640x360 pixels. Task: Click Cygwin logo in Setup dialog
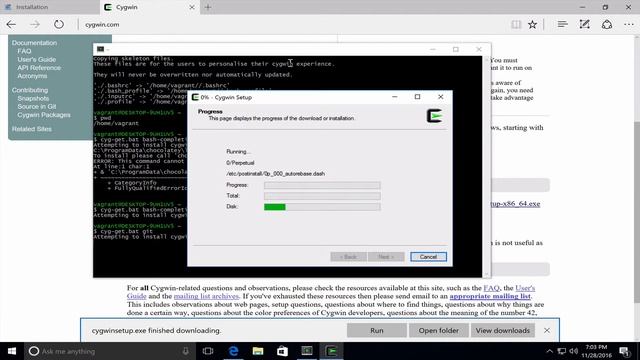point(435,116)
